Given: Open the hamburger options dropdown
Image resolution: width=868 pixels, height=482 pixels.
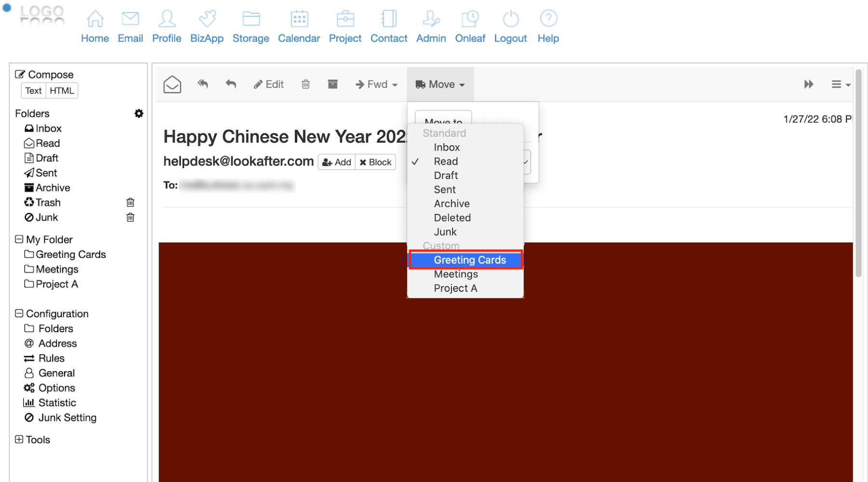Looking at the screenshot, I should (x=841, y=84).
